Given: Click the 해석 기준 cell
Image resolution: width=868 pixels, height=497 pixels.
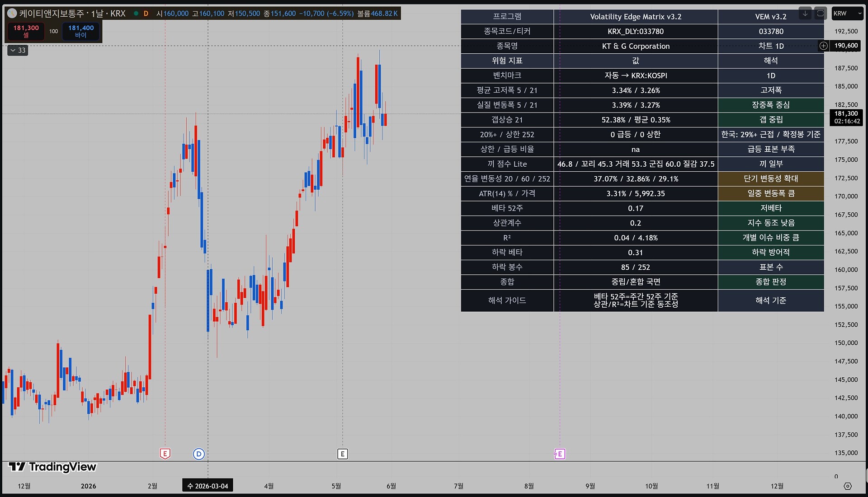Looking at the screenshot, I should pyautogui.click(x=771, y=300).
